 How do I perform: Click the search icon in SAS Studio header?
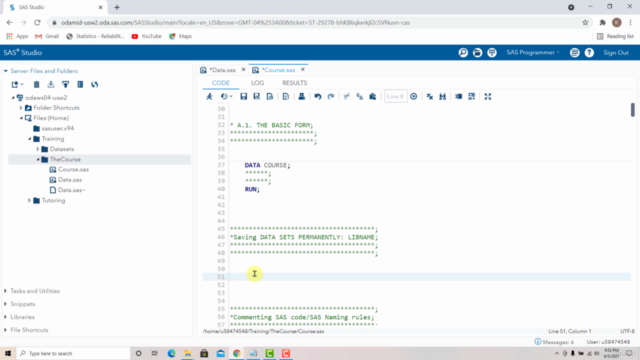click(463, 53)
